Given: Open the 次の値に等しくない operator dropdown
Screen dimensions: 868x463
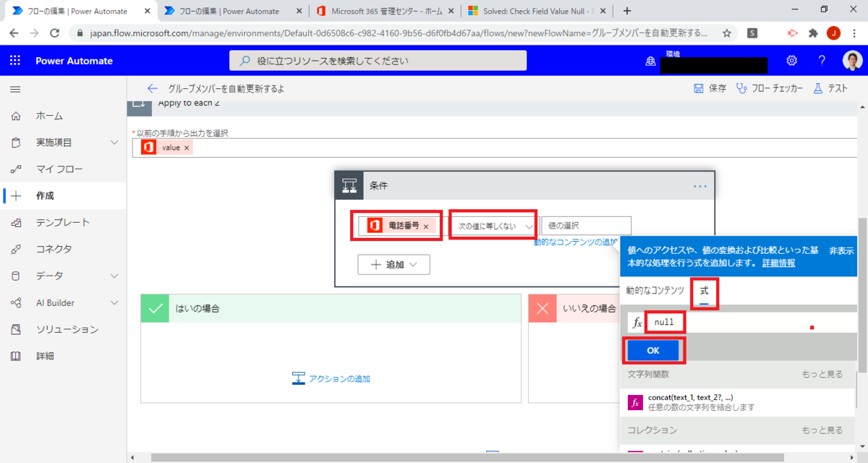Looking at the screenshot, I should [494, 226].
